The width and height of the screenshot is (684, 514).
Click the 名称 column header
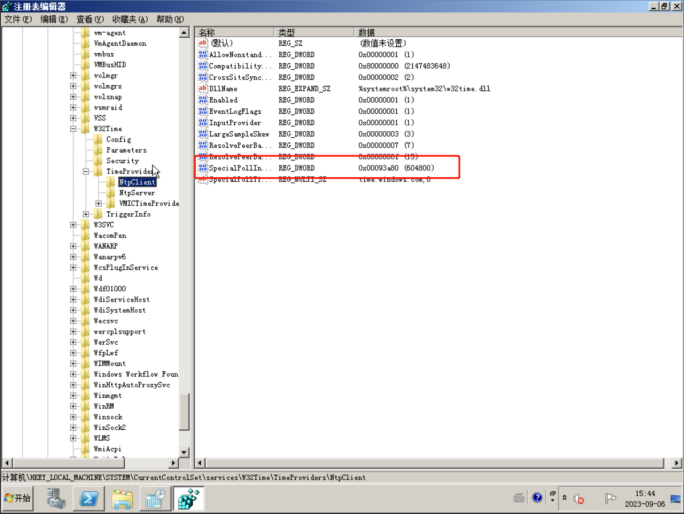pyautogui.click(x=232, y=33)
